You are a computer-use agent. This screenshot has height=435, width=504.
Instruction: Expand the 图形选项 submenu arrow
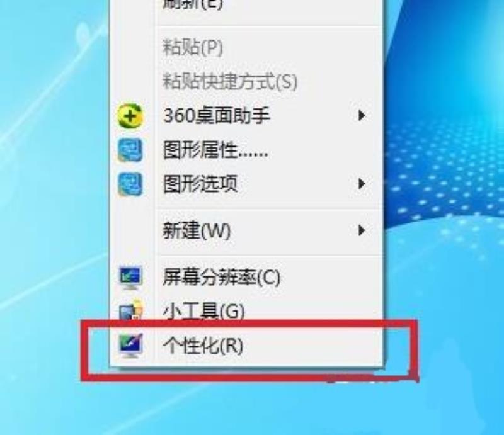(x=362, y=184)
